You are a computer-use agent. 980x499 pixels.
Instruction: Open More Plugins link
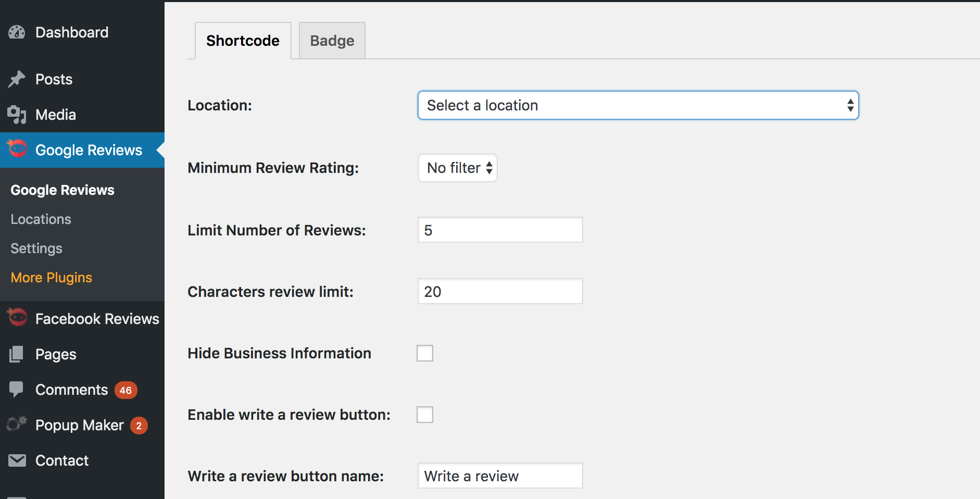(52, 278)
